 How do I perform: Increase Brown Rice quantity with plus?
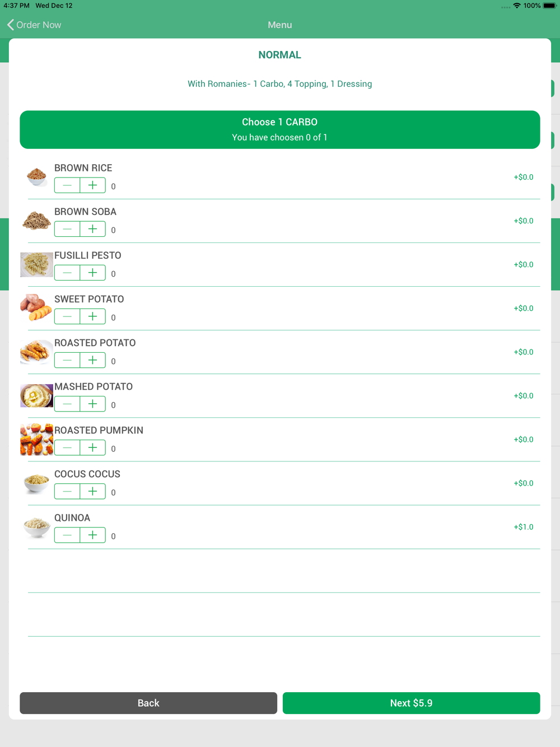(93, 185)
